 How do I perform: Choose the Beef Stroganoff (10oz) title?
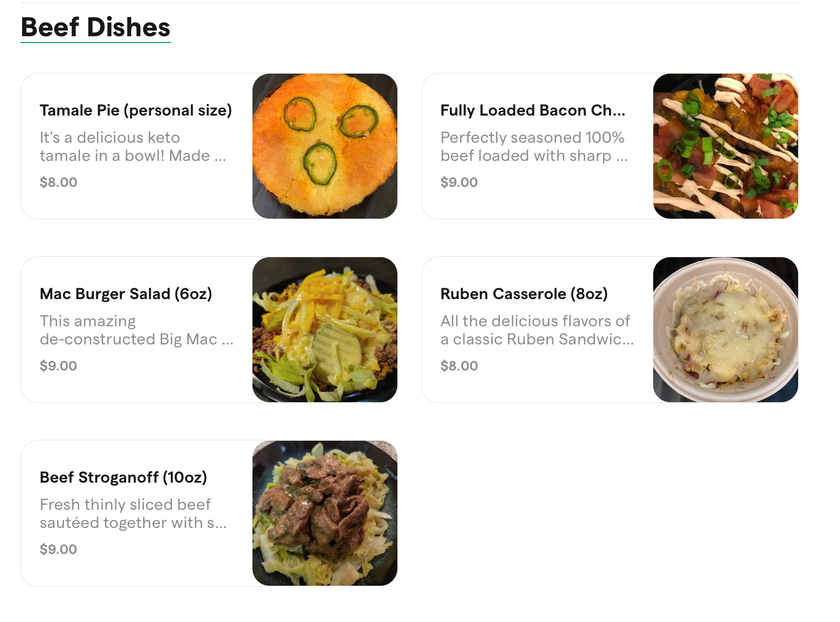click(x=123, y=477)
